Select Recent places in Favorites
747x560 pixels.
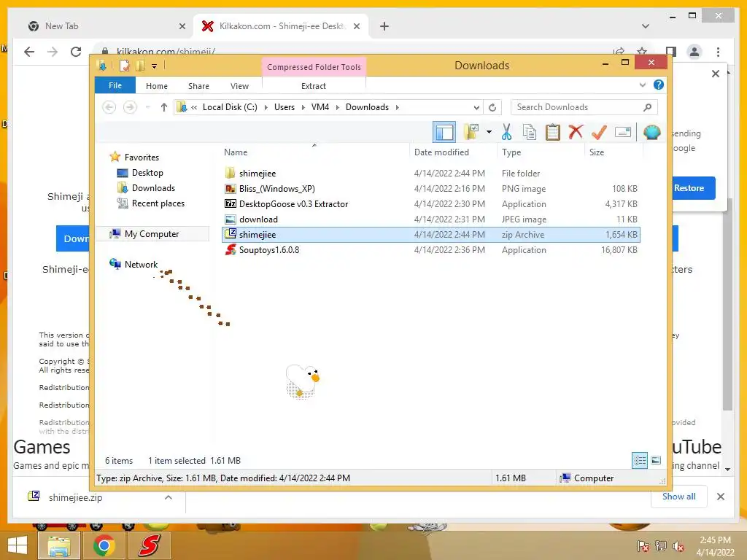158,203
